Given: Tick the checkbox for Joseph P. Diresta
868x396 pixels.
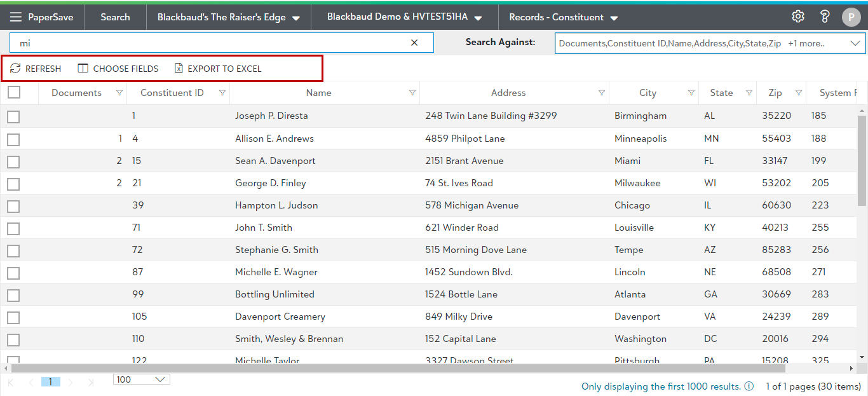Looking at the screenshot, I should coord(13,116).
